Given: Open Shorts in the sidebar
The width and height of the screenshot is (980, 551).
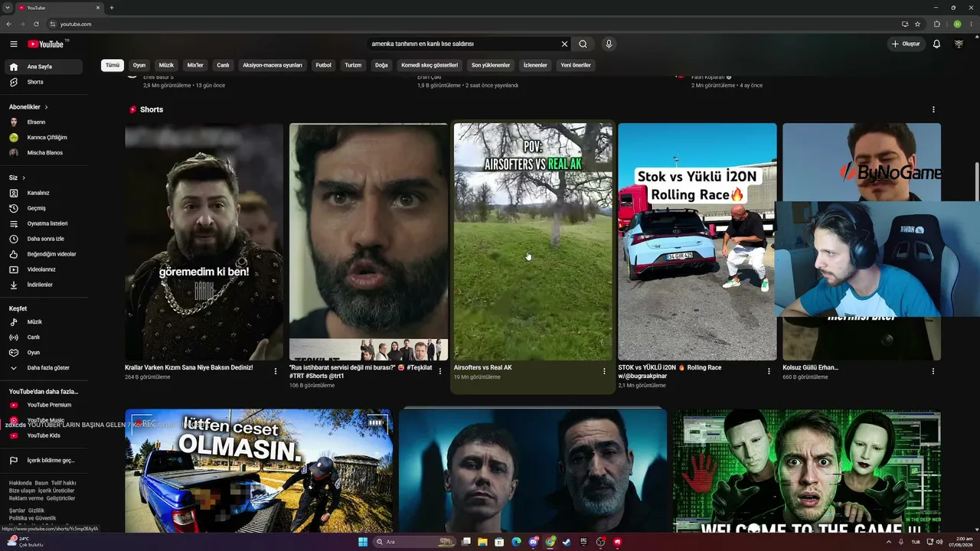Looking at the screenshot, I should [x=45, y=82].
